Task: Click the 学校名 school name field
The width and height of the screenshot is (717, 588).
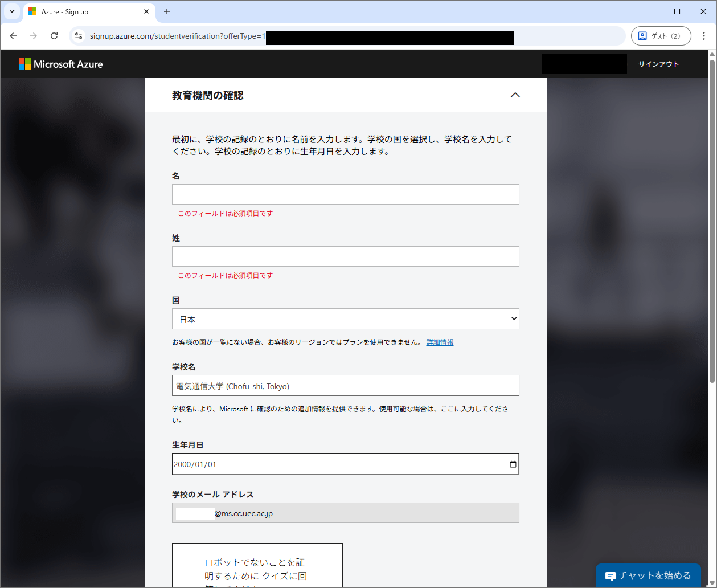Action: pos(345,386)
